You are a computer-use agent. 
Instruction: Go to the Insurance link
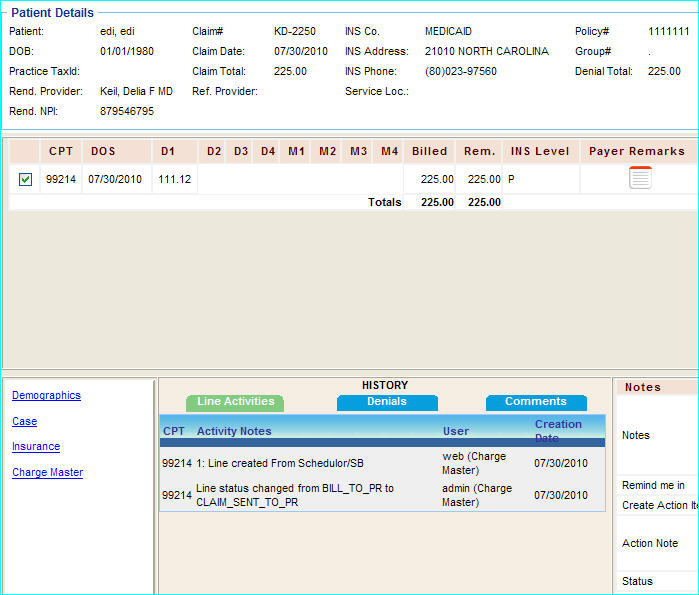tap(36, 447)
